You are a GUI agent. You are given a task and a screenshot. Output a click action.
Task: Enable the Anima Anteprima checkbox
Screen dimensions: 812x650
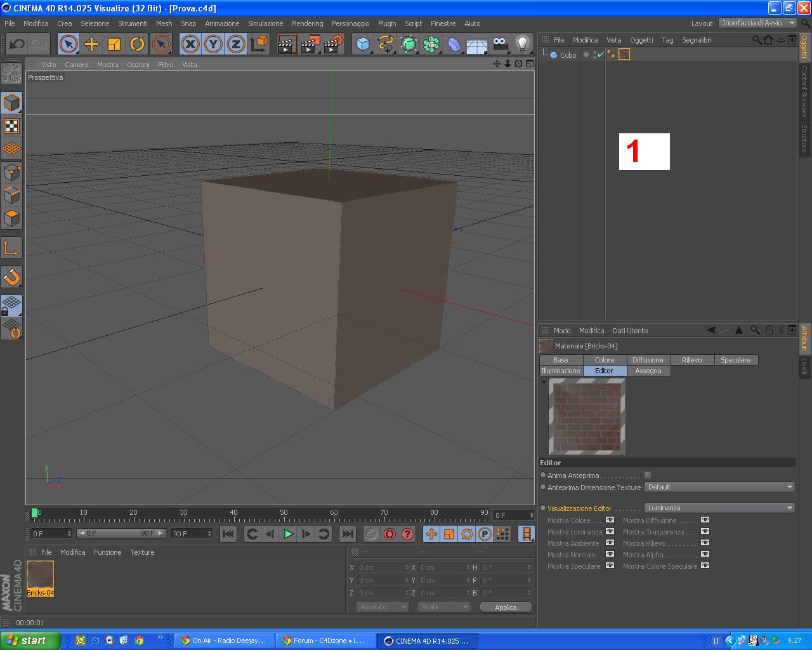(648, 475)
